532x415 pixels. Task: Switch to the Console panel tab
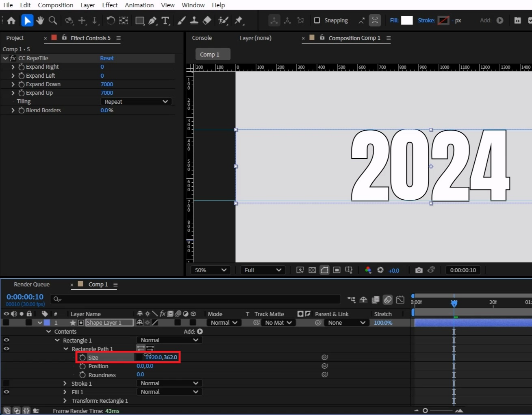202,38
